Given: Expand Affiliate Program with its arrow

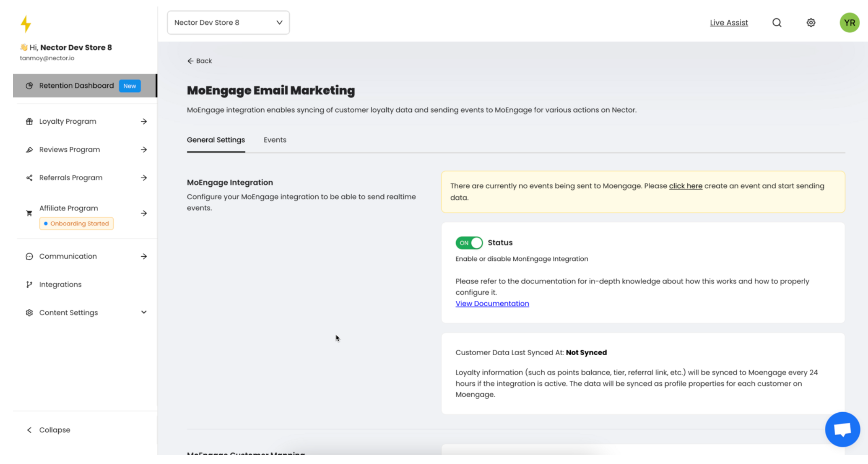Looking at the screenshot, I should tap(144, 213).
